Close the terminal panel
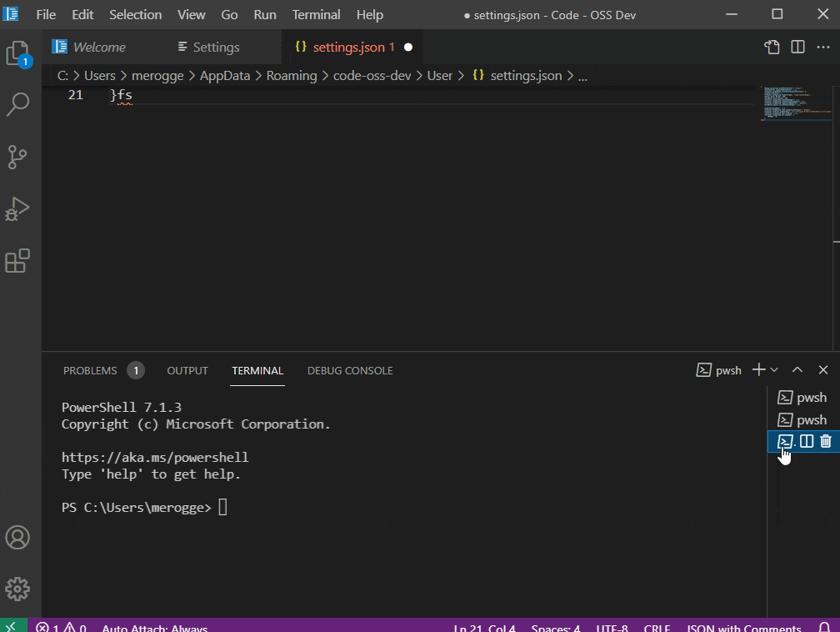The height and width of the screenshot is (632, 840). point(823,370)
